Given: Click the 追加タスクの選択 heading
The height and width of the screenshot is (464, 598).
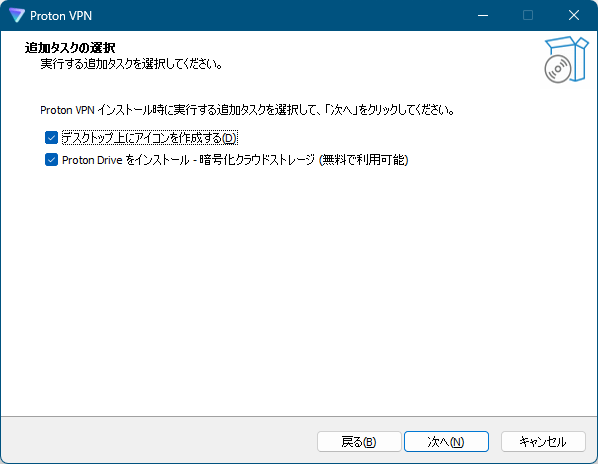Looking at the screenshot, I should click(70, 48).
